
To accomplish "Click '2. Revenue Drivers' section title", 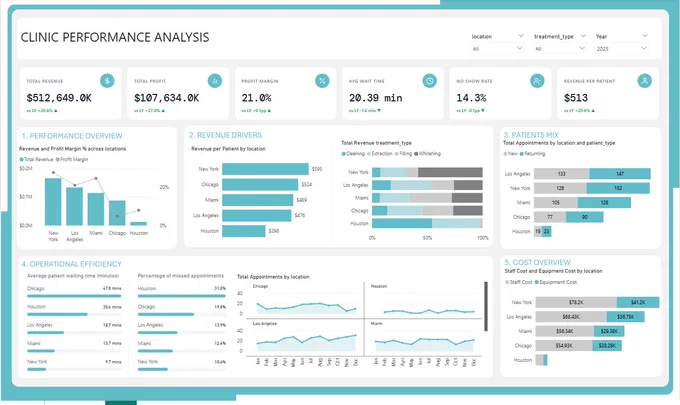I will coord(225,135).
